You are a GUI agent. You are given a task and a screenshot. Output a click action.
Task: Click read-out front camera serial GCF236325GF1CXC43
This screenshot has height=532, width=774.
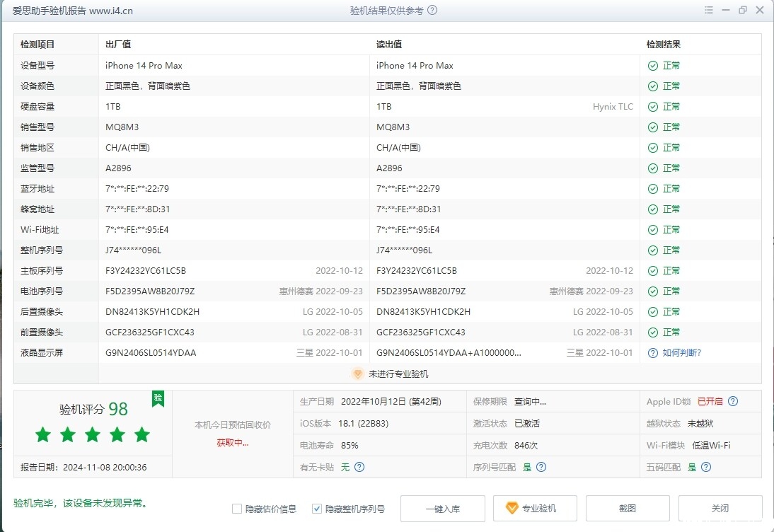[x=420, y=332]
